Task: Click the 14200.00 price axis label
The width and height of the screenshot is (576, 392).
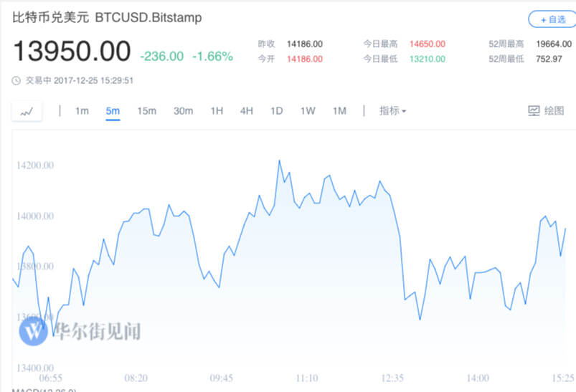Action: [34, 166]
